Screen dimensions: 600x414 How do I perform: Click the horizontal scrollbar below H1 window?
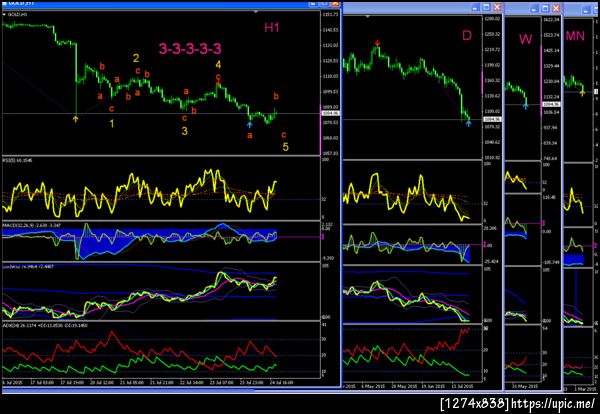click(x=128, y=391)
